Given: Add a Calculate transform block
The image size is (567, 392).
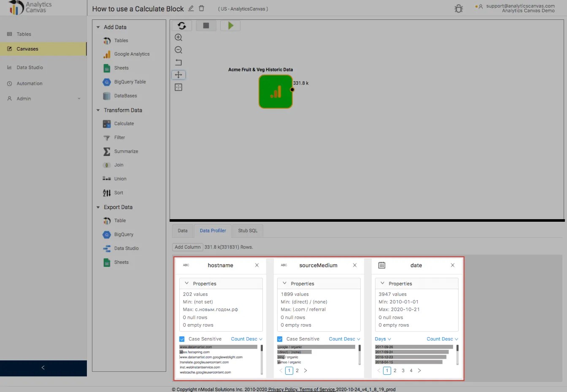Looking at the screenshot, I should tap(119, 124).
